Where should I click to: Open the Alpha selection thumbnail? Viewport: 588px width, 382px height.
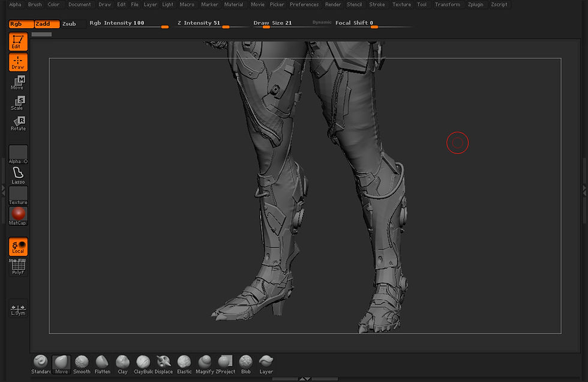pyautogui.click(x=18, y=154)
